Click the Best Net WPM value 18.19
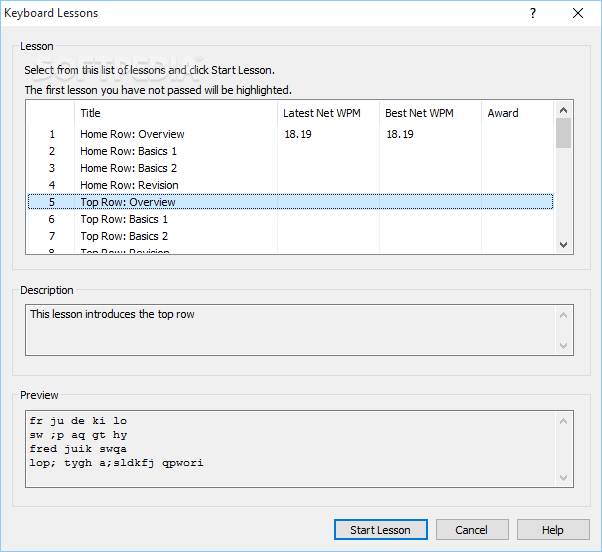This screenshot has height=552, width=602. point(400,134)
